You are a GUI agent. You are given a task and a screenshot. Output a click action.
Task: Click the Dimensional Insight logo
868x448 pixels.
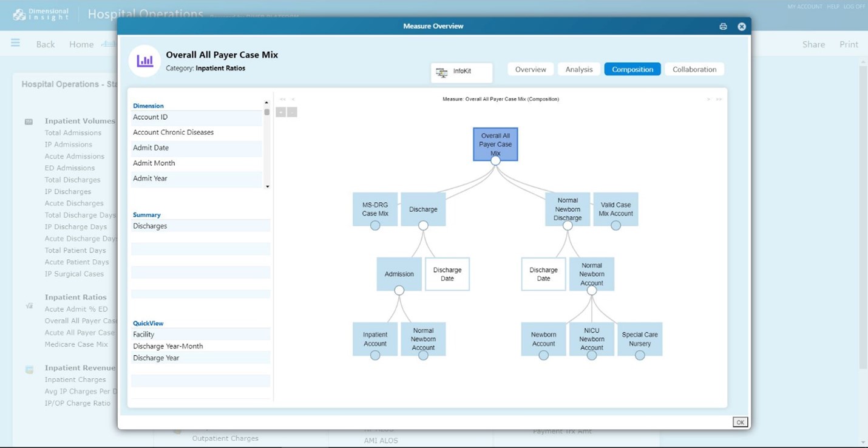click(x=41, y=14)
